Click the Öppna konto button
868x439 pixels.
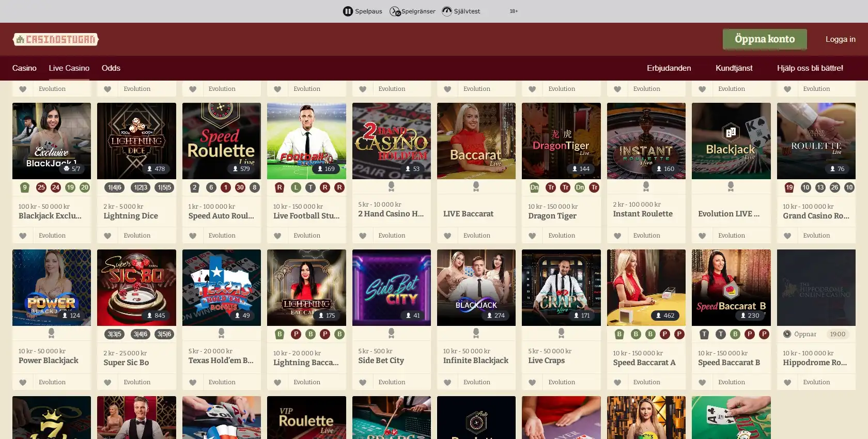pyautogui.click(x=764, y=39)
